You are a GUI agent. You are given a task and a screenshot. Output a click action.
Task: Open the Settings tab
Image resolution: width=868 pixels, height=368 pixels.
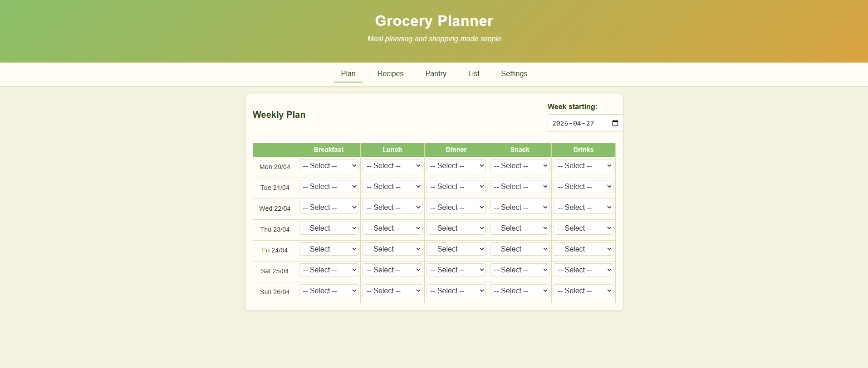click(x=514, y=73)
